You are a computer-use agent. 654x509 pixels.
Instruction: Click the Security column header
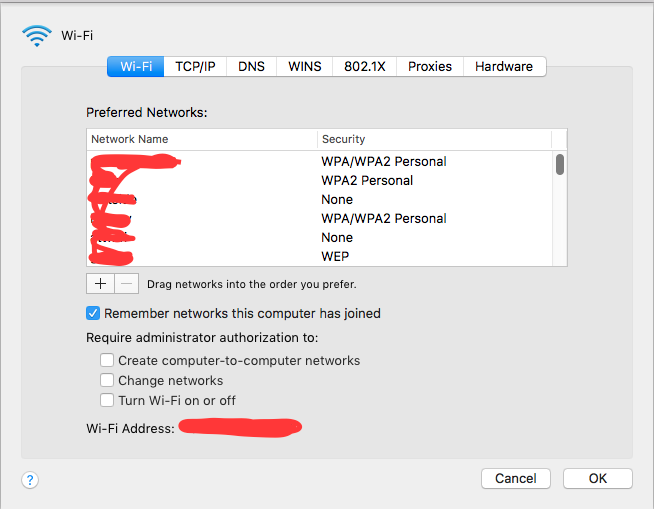(x=434, y=139)
